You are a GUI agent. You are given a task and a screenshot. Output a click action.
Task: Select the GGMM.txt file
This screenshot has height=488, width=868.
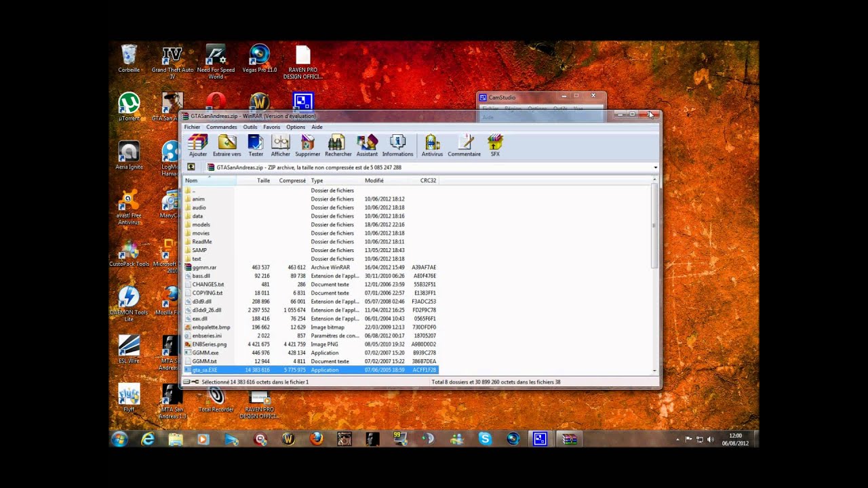[311, 361]
